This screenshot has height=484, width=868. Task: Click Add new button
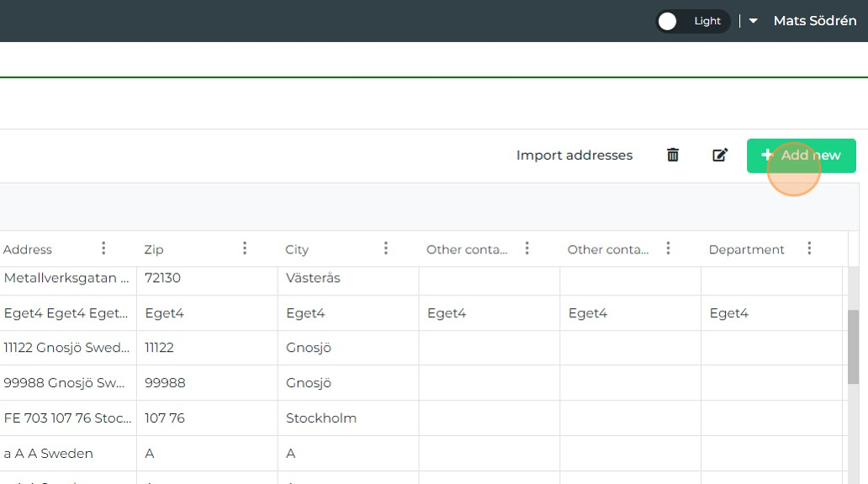pyautogui.click(x=801, y=156)
